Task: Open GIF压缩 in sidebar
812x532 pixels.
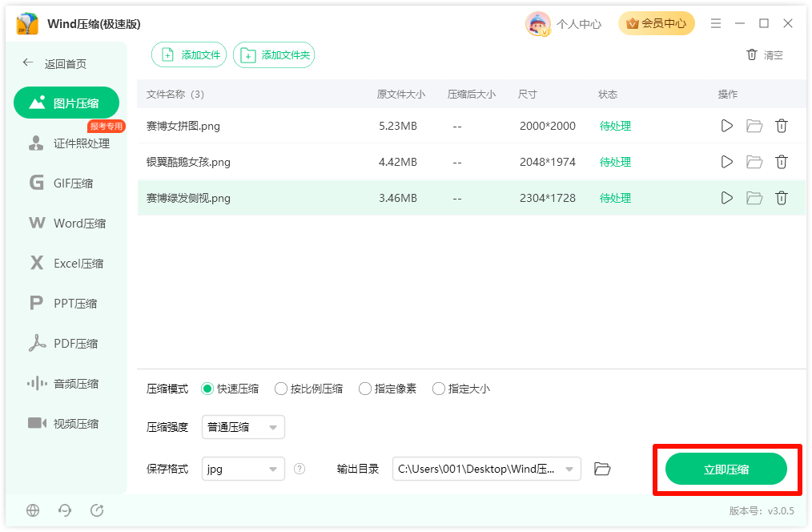Action: pyautogui.click(x=61, y=183)
